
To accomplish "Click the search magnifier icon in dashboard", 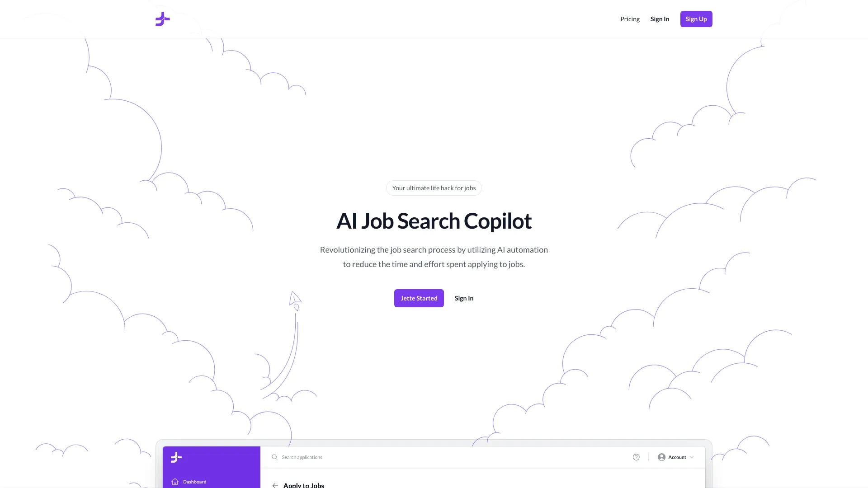I will (x=275, y=457).
